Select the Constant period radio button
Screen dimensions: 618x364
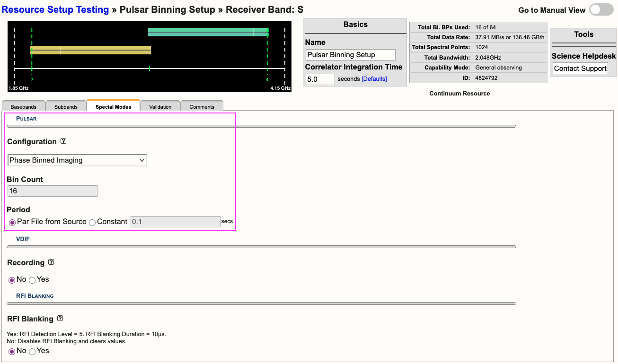[92, 222]
